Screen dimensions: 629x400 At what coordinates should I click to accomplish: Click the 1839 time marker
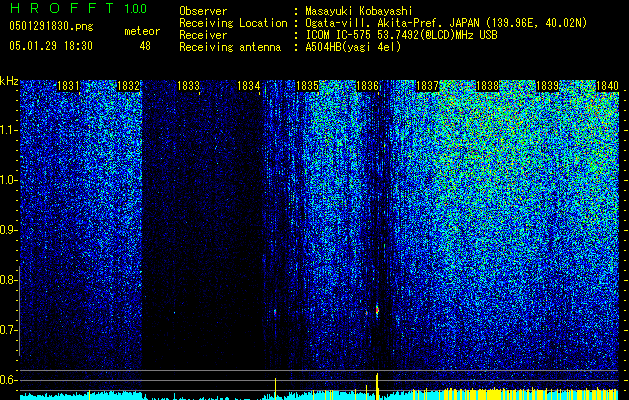(548, 86)
